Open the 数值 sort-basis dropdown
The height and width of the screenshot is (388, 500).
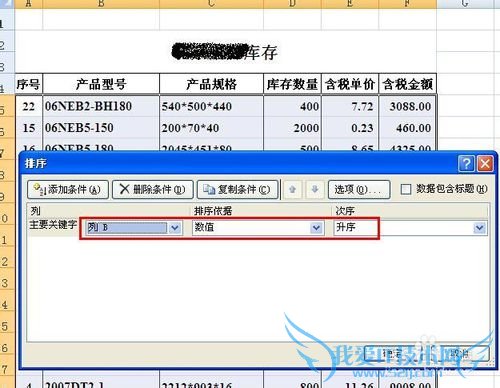pos(316,228)
